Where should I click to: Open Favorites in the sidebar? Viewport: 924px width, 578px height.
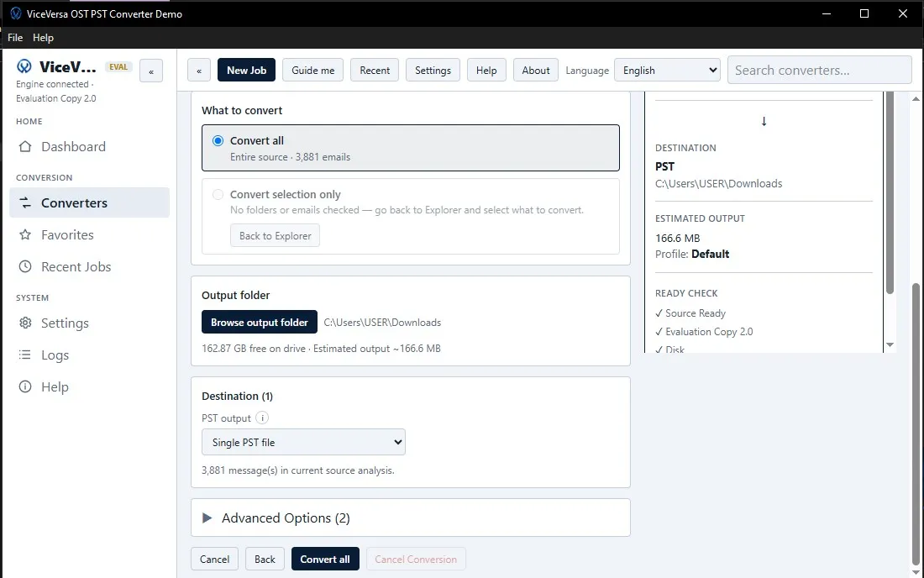[90, 234]
